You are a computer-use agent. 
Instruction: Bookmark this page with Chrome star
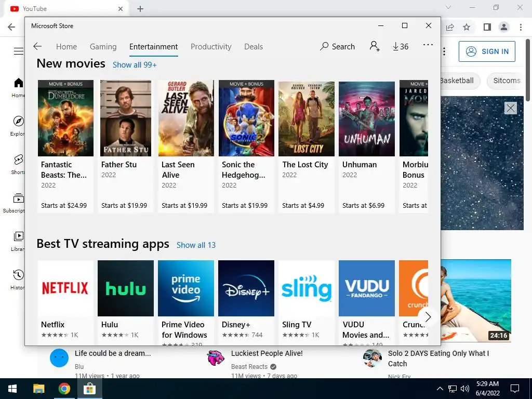tap(467, 27)
